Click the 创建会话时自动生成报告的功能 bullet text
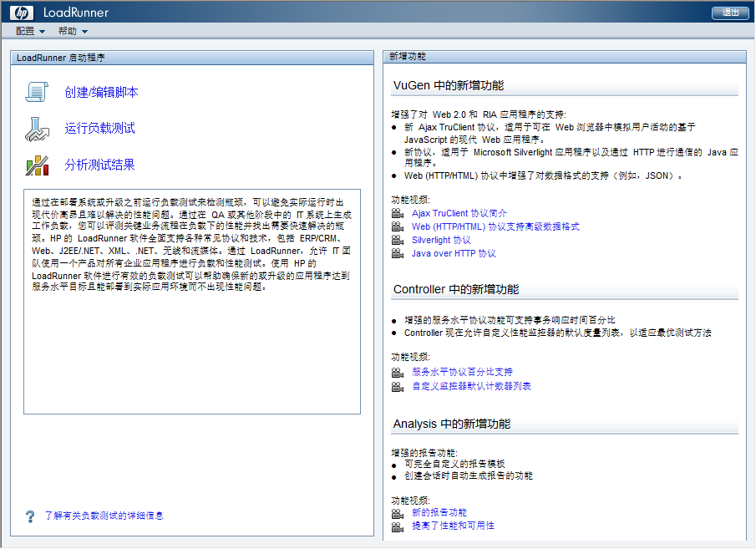756x549 pixels. tap(469, 476)
